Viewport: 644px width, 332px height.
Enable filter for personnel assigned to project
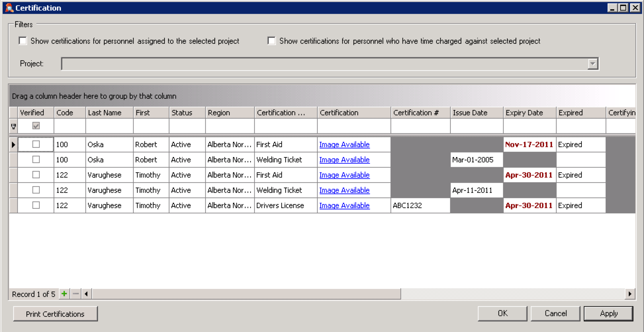click(x=23, y=41)
